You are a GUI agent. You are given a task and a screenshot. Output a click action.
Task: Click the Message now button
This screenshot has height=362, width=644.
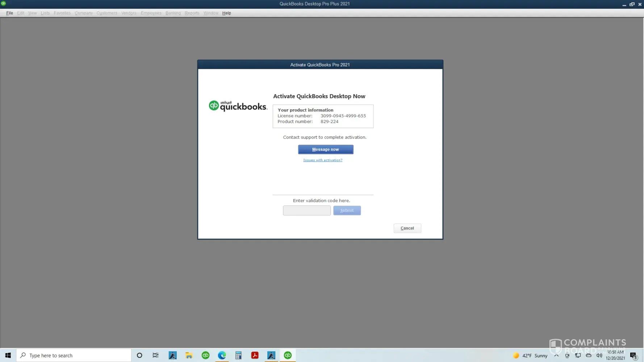click(x=326, y=150)
